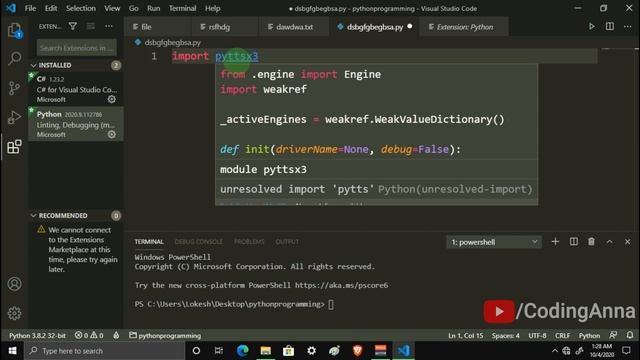Change language mode via Python status item
The height and width of the screenshot is (360, 640).
(589, 335)
